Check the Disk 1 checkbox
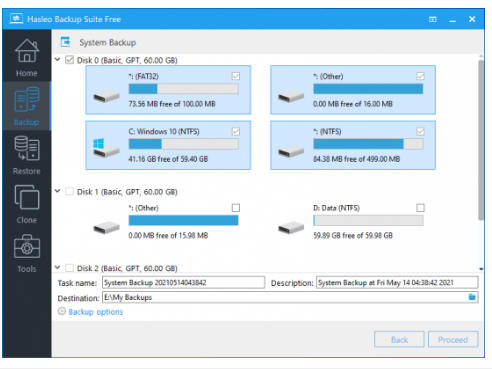Image resolution: width=492 pixels, height=369 pixels. (x=69, y=191)
